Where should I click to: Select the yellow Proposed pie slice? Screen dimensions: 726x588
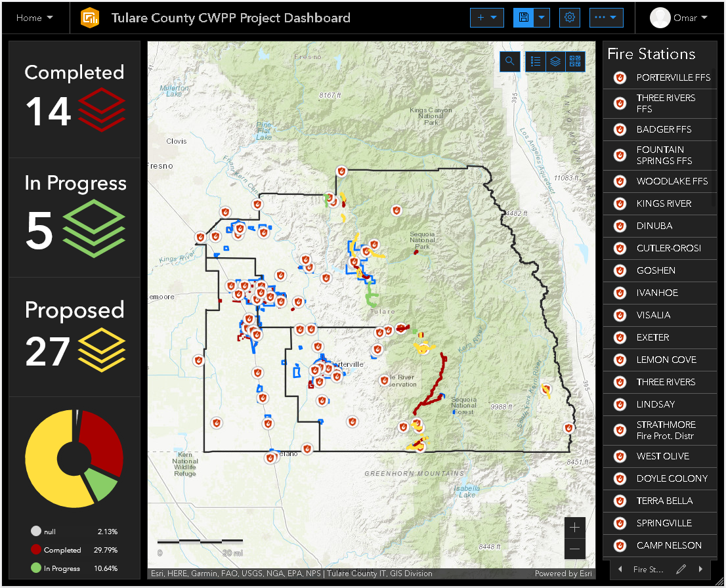(44, 463)
